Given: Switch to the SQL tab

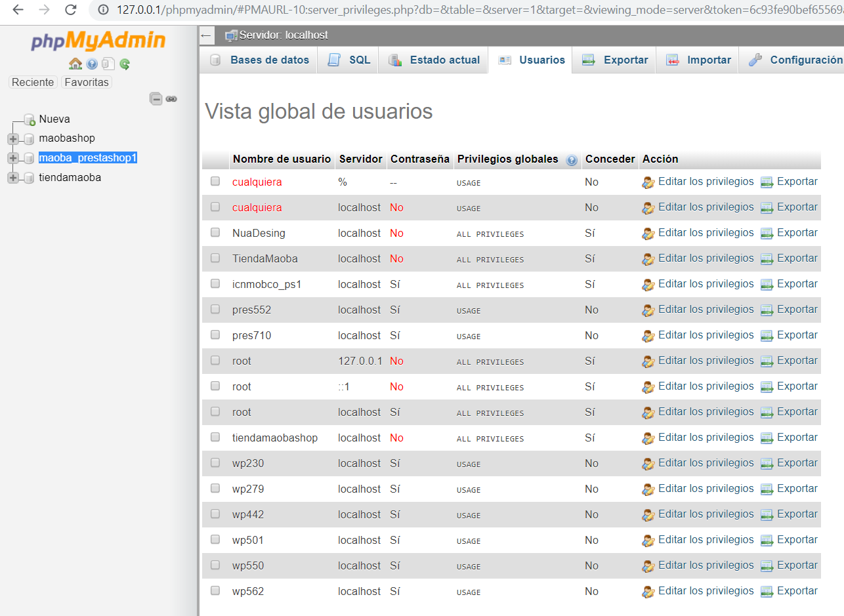Looking at the screenshot, I should tap(348, 60).
